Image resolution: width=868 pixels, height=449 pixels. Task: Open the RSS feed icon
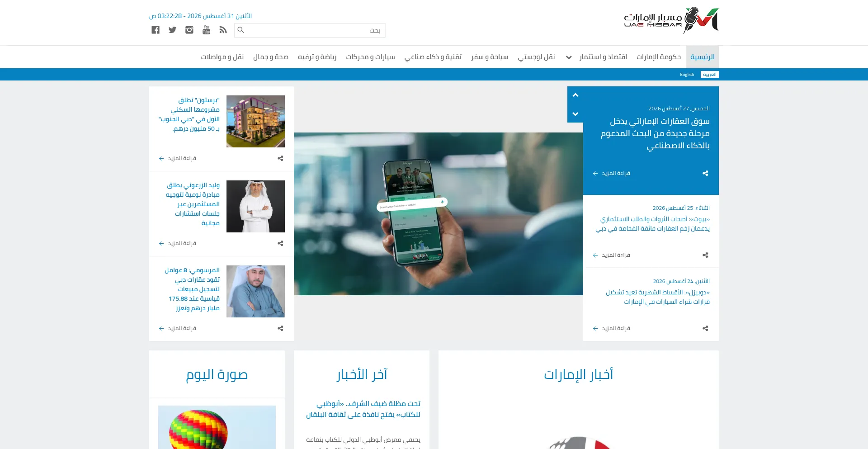(223, 30)
